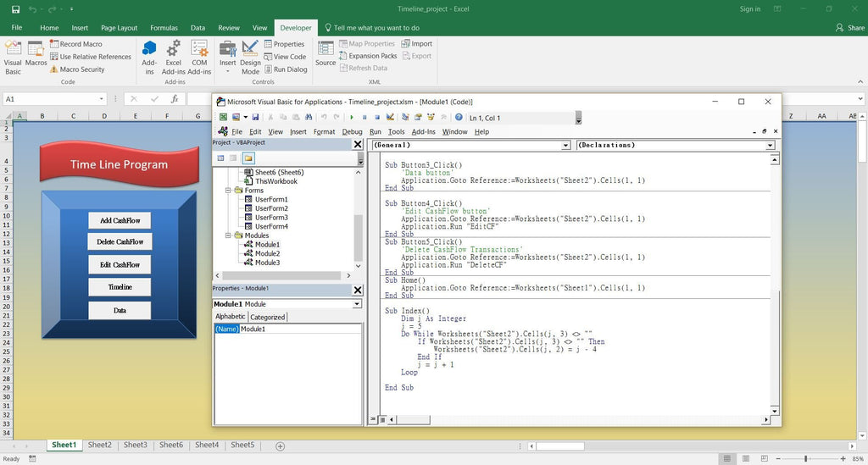Click Full Module View button at code bottom

[x=382, y=419]
